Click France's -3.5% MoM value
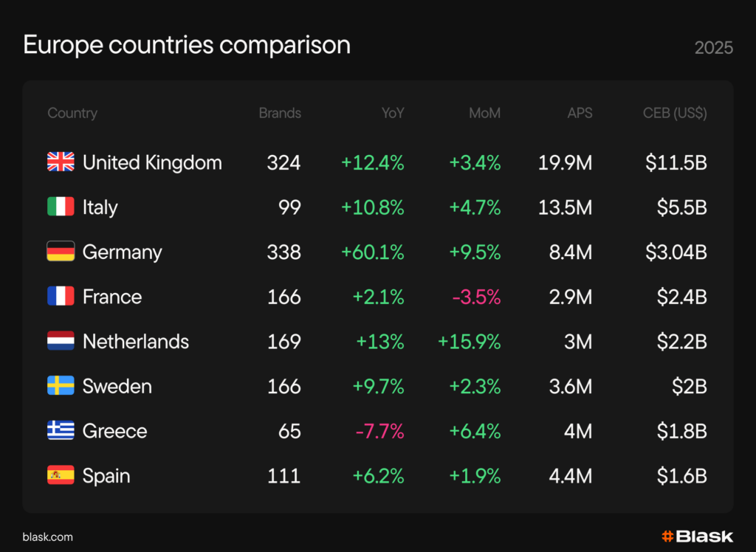 (x=476, y=297)
